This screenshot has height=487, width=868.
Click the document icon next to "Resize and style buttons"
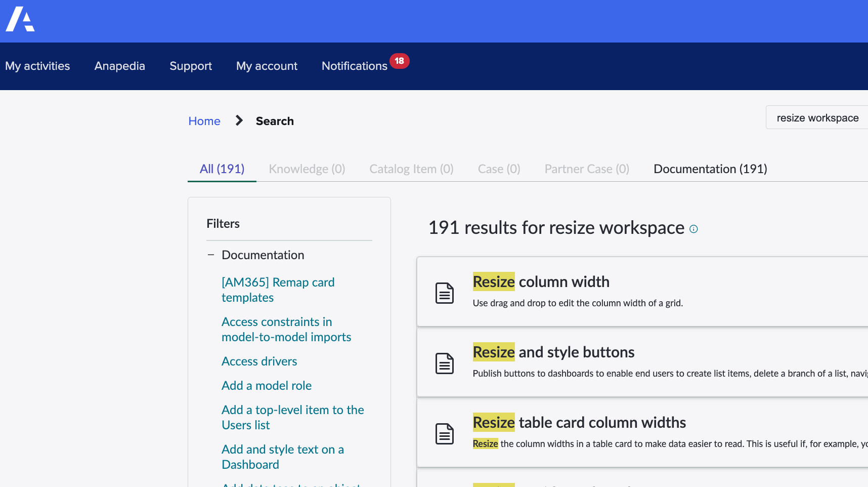[444, 363]
